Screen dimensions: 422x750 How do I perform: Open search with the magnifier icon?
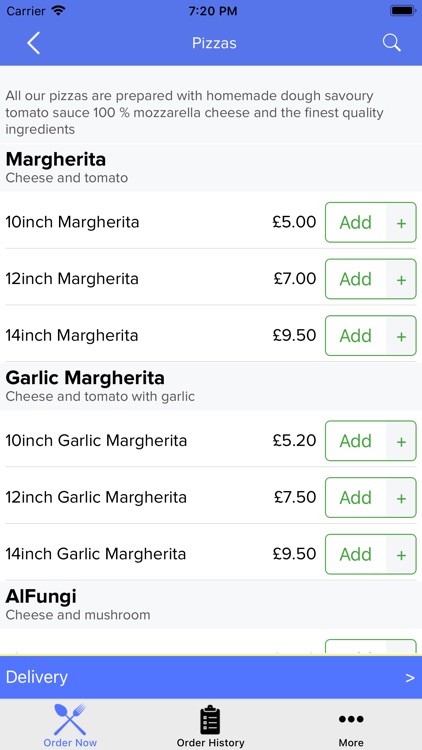(391, 43)
